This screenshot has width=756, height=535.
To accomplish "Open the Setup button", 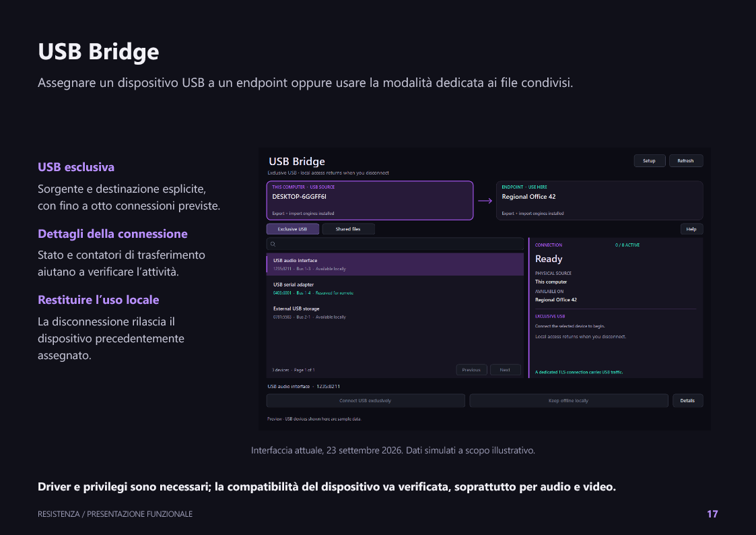I will [x=650, y=160].
